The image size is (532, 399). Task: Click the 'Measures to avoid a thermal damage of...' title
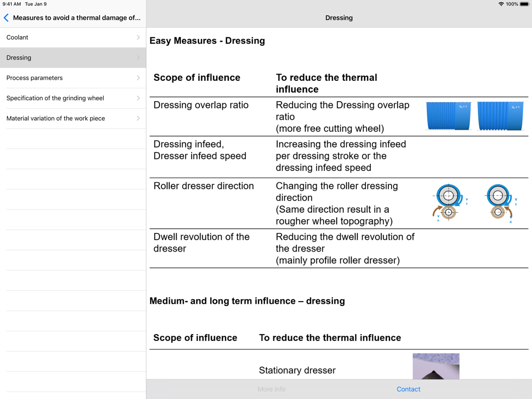(77, 18)
